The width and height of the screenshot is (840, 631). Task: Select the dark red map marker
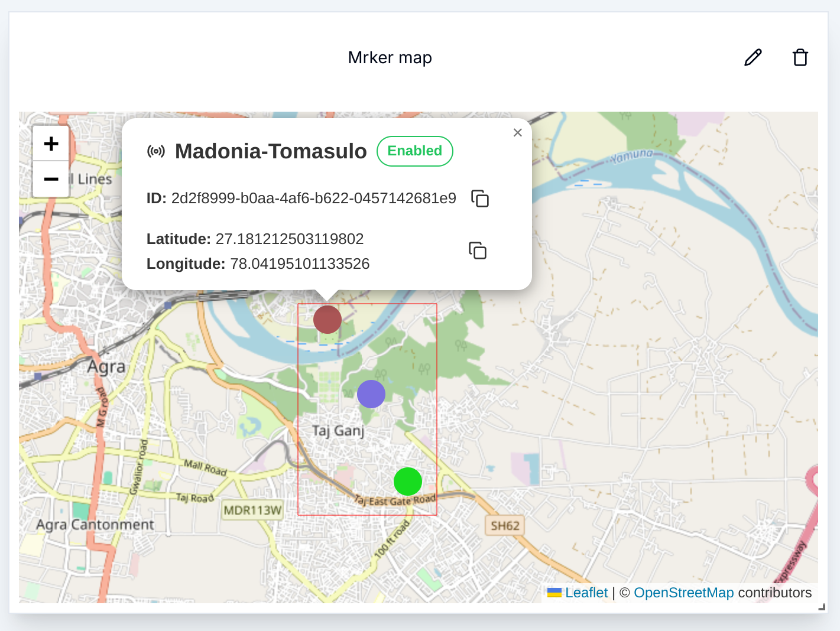[327, 320]
